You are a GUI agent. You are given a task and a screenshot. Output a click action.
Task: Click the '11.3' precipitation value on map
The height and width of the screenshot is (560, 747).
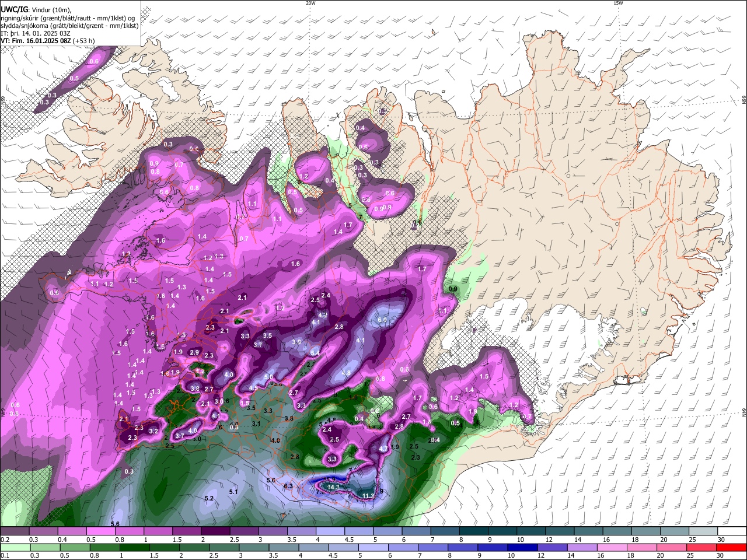point(368,496)
